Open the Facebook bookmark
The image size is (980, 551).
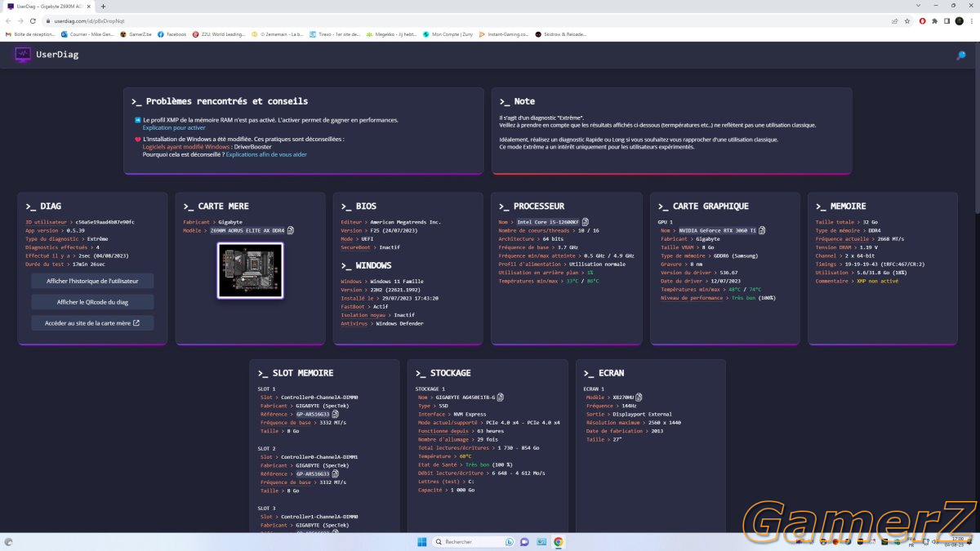point(172,34)
